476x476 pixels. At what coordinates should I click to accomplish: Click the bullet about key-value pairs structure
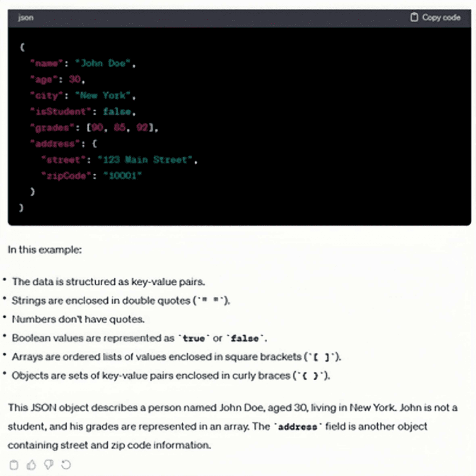[x=108, y=281]
